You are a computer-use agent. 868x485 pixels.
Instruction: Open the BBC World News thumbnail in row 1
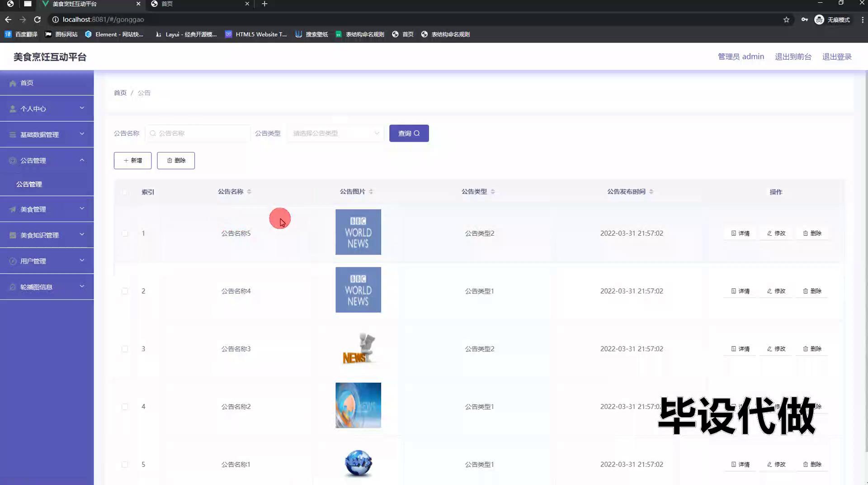click(x=358, y=232)
